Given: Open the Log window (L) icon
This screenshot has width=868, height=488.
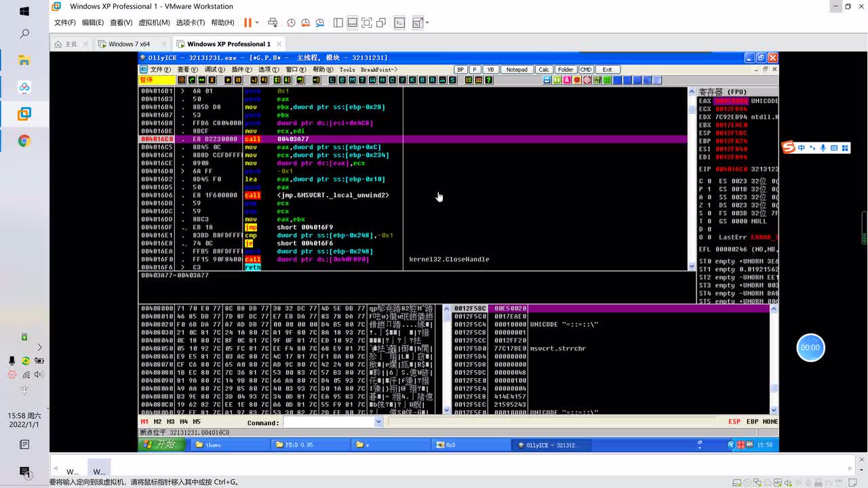Looking at the screenshot, I should tap(332, 80).
